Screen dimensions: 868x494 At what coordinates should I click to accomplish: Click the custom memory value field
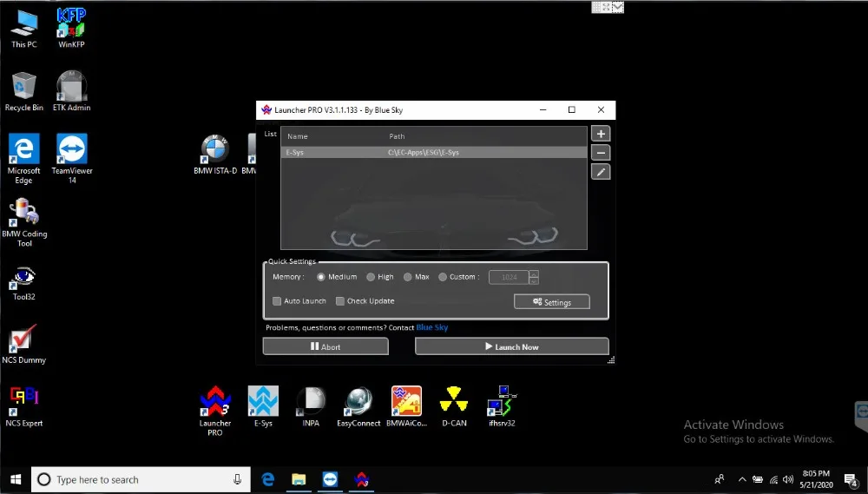click(509, 277)
